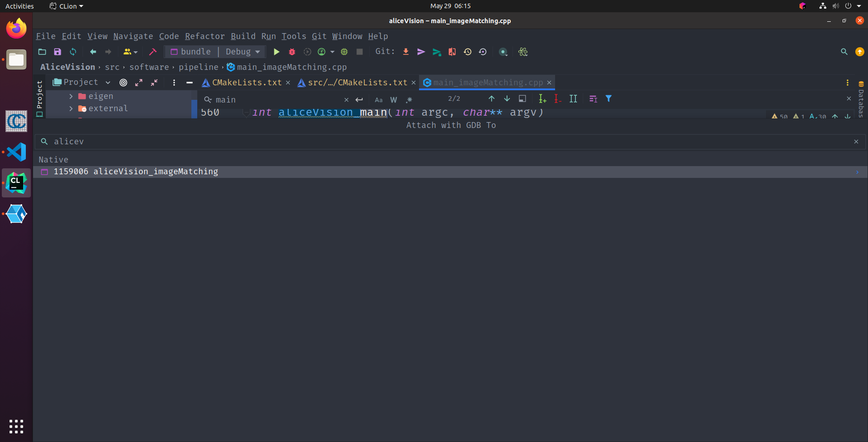Screen dimensions: 868x442
Task: Go to previous search occurrence arrow
Action: (x=492, y=98)
